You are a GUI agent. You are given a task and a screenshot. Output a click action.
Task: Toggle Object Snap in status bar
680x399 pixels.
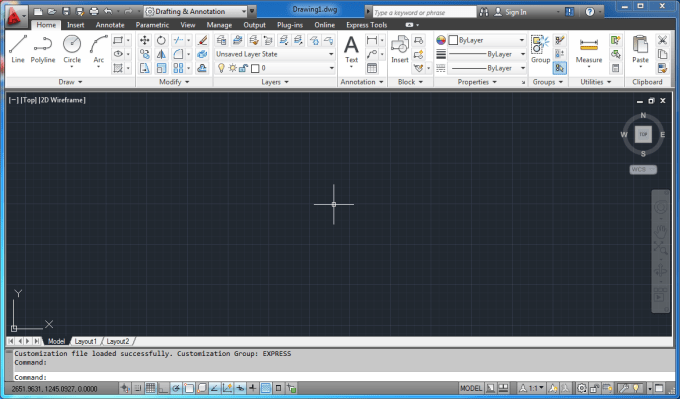(x=189, y=388)
